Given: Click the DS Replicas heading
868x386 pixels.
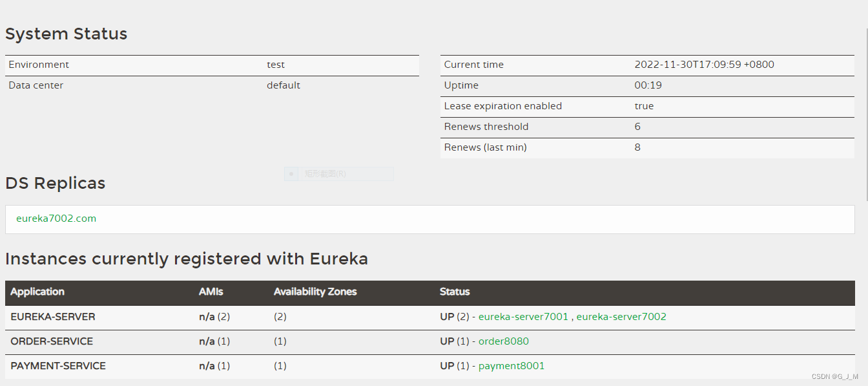Looking at the screenshot, I should (x=56, y=183).
